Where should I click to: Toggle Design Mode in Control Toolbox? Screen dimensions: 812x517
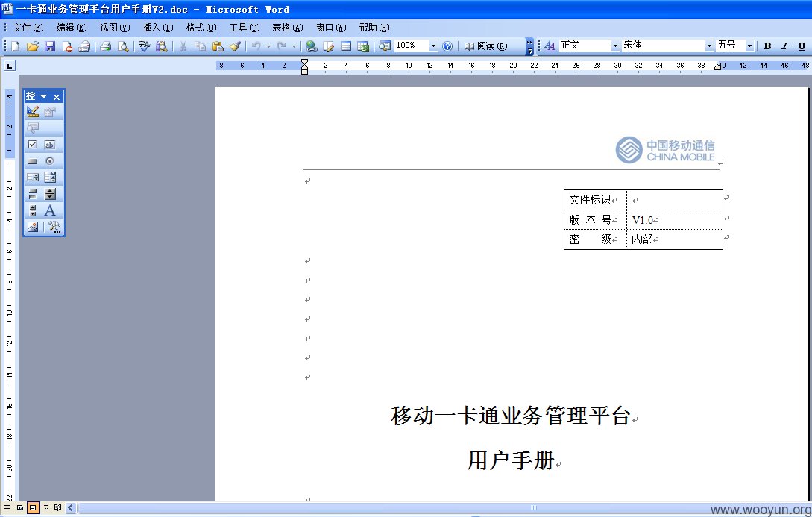click(33, 111)
